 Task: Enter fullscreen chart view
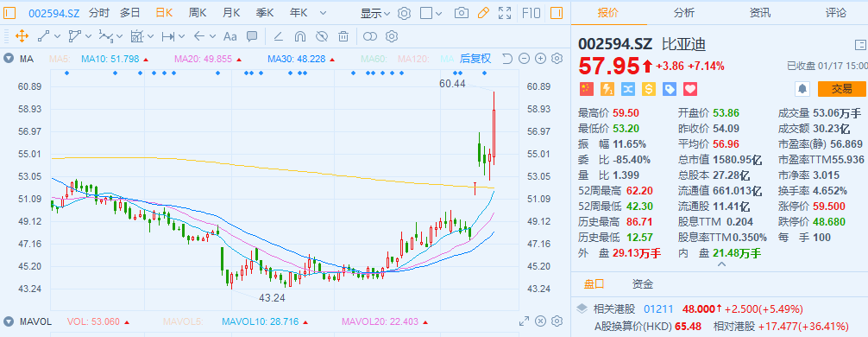point(505,13)
